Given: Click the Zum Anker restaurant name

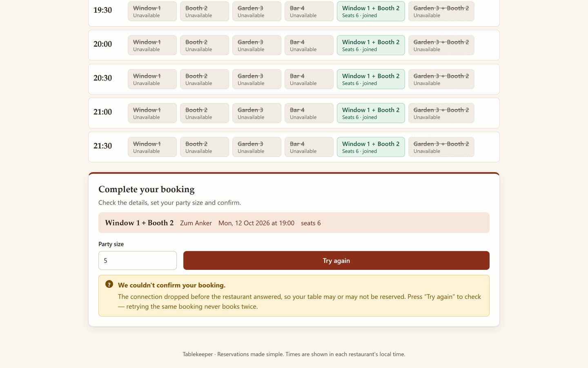Looking at the screenshot, I should pyautogui.click(x=196, y=223).
